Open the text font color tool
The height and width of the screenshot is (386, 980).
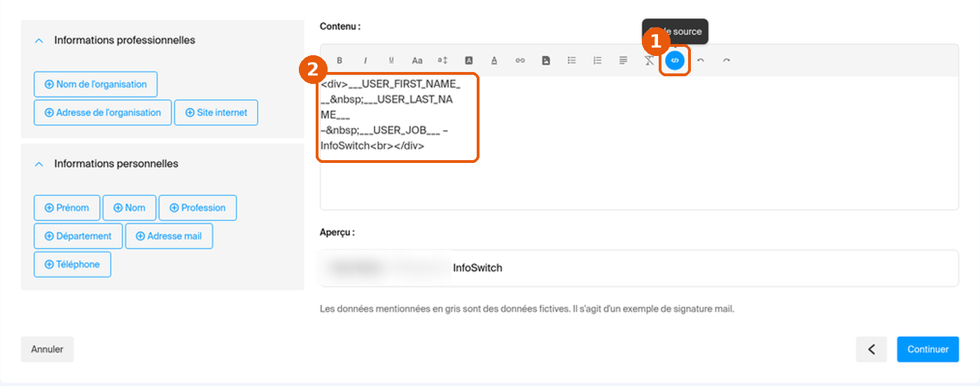pos(494,61)
